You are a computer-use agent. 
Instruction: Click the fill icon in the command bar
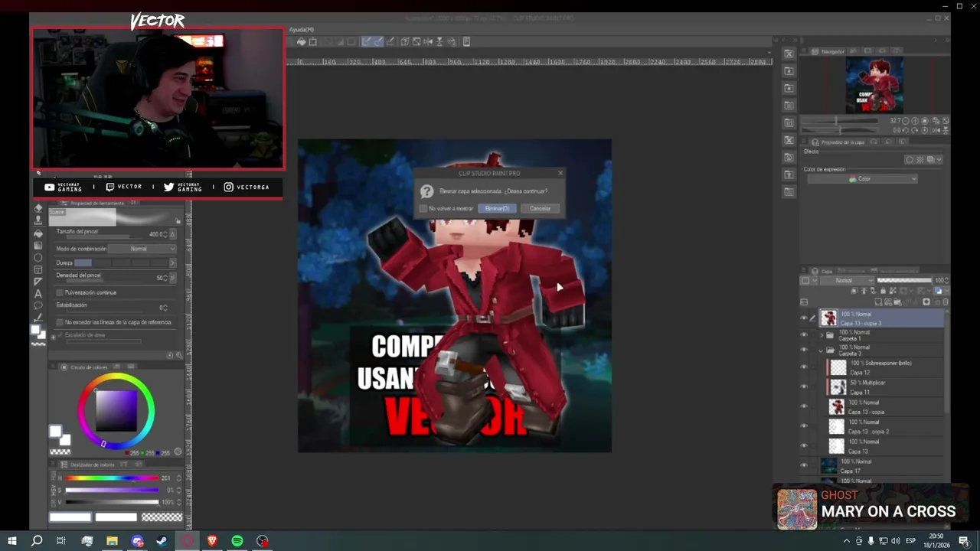tap(302, 41)
